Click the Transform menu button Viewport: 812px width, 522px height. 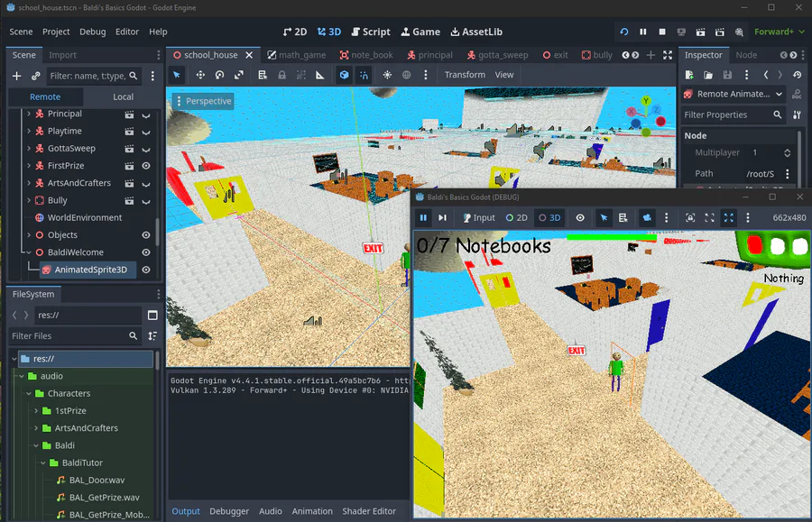click(465, 75)
